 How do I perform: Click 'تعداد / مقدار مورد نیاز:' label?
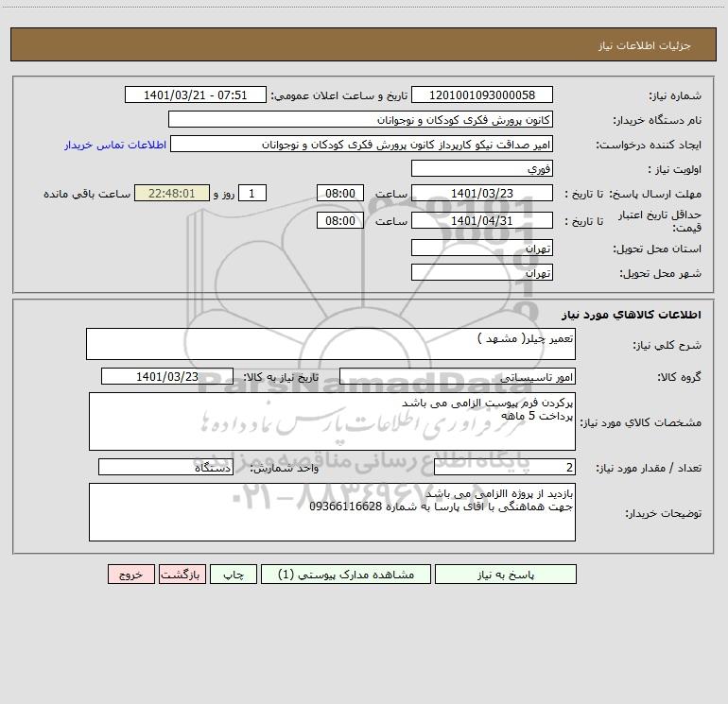[x=649, y=469]
